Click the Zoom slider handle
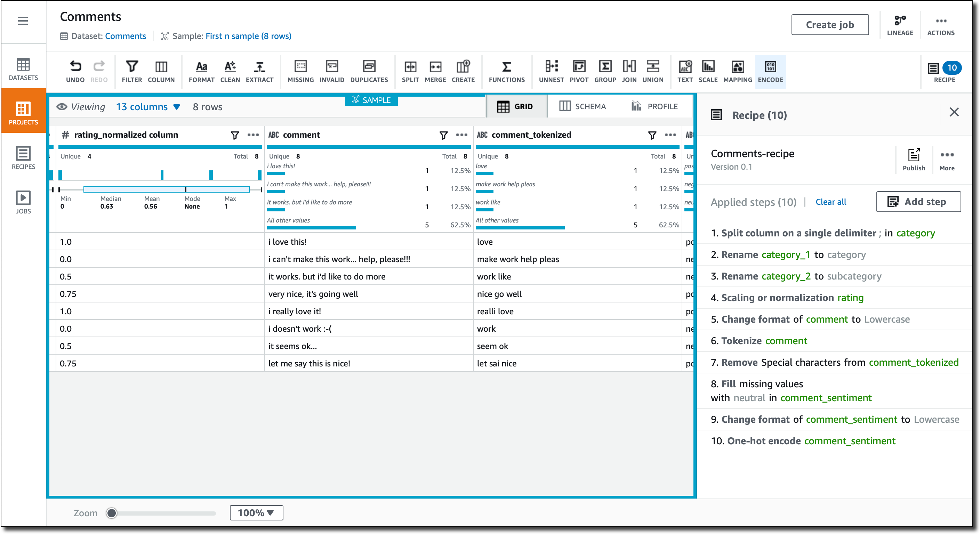 point(112,513)
